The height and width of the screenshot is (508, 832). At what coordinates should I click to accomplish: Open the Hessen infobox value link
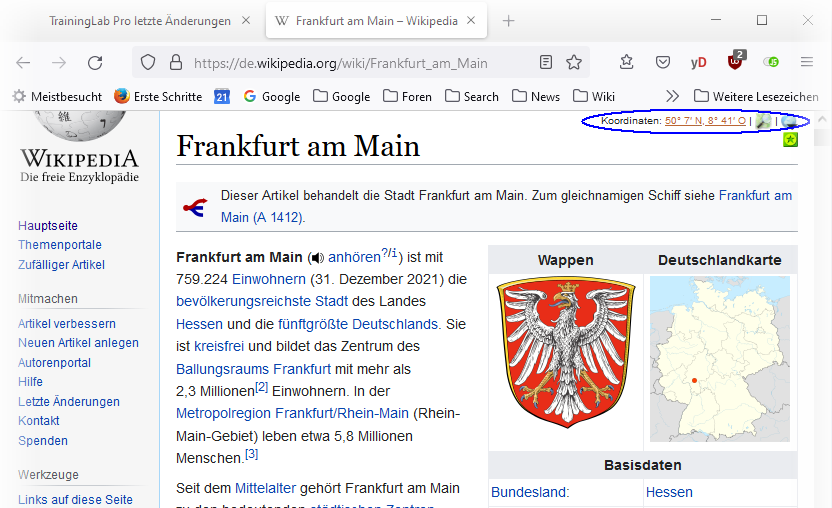[x=669, y=492]
